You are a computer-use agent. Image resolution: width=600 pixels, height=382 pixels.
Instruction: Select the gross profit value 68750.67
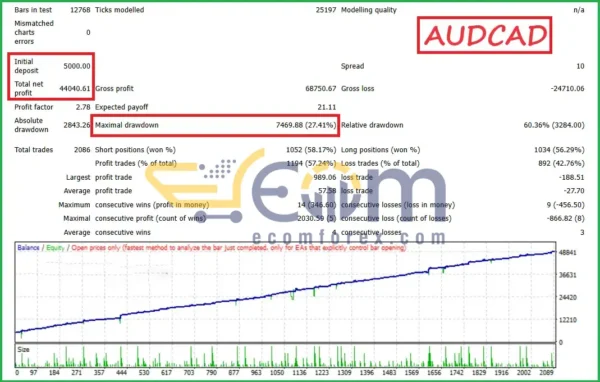[321, 88]
